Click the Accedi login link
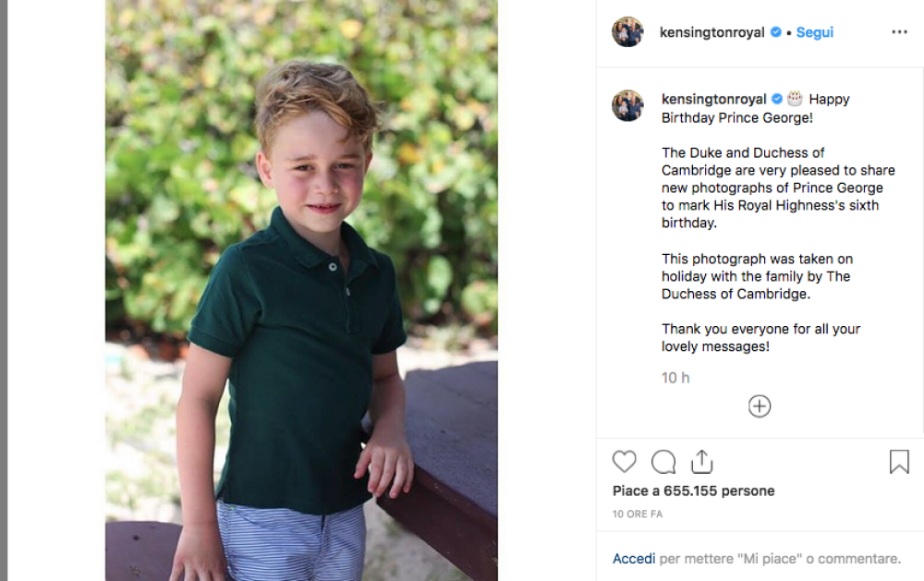The image size is (924, 581). (x=634, y=559)
